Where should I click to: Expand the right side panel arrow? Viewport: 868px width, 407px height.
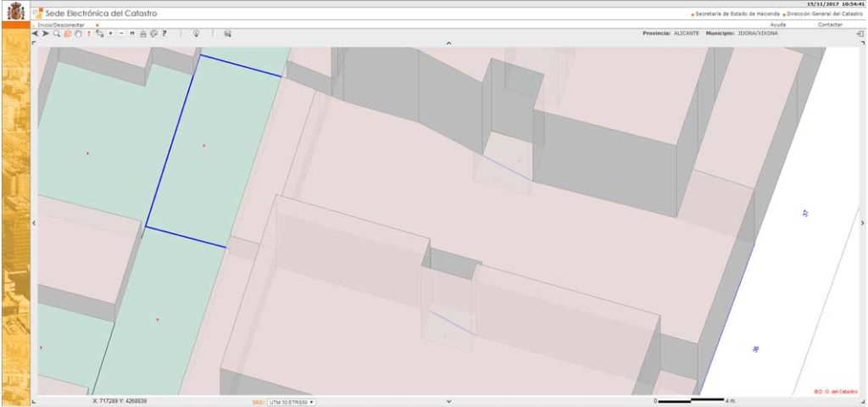tap(861, 222)
